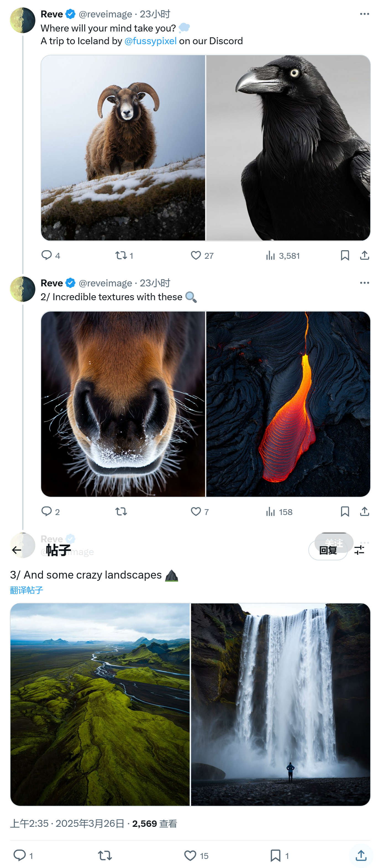Repost the first post with 1 repost
The height and width of the screenshot is (868, 381).
coord(121,255)
